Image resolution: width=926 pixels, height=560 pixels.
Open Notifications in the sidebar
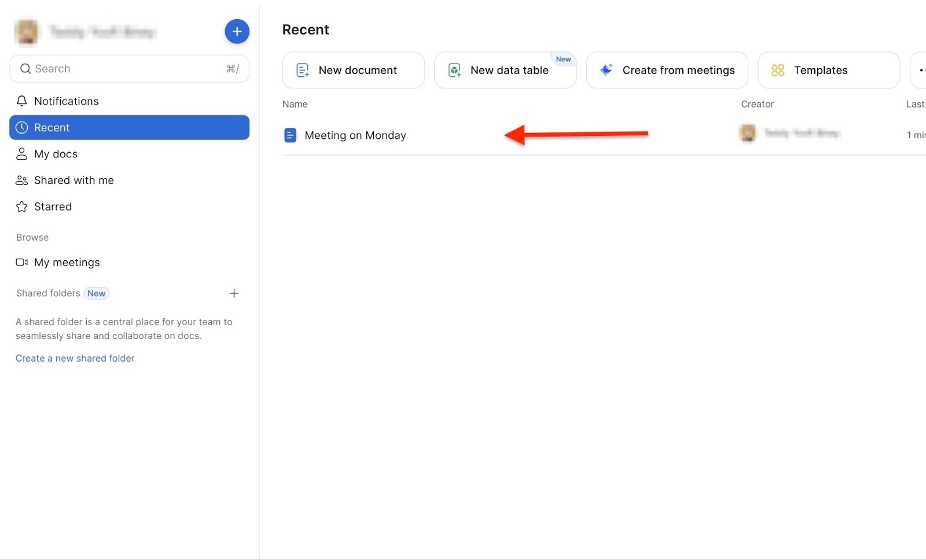coord(129,101)
